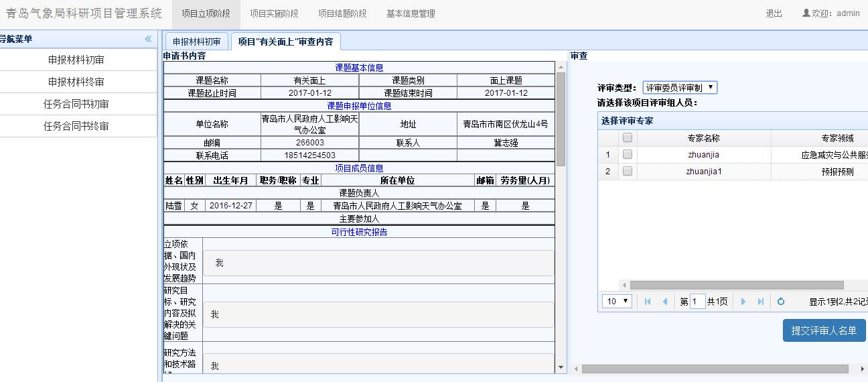
Task: Click 可行性研究报告 section heading
Action: pyautogui.click(x=359, y=233)
